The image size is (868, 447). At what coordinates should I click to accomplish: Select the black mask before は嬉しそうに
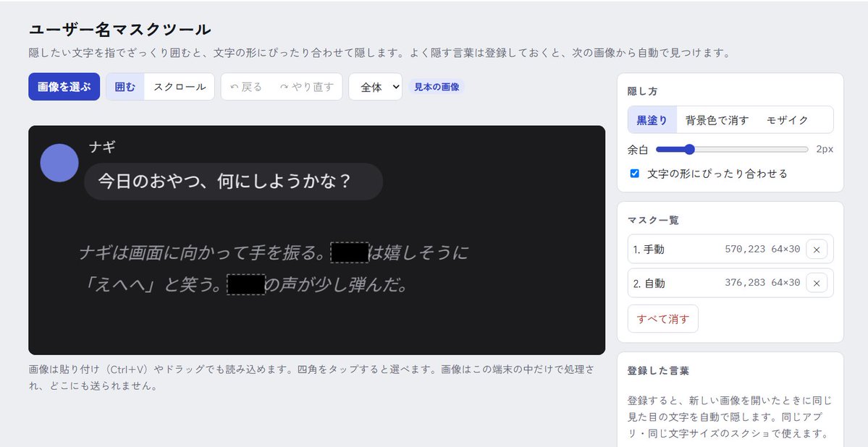(350, 252)
